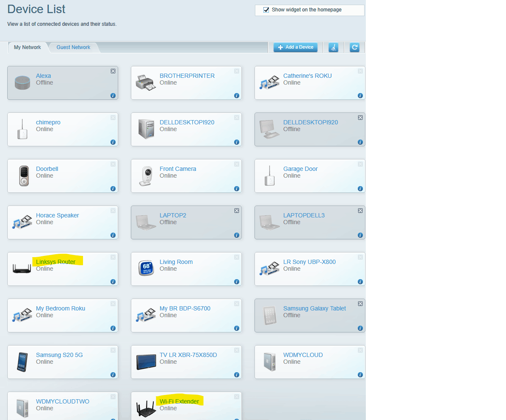This screenshot has width=506, height=420.
Task: Select the My Network tab
Action: 28,47
